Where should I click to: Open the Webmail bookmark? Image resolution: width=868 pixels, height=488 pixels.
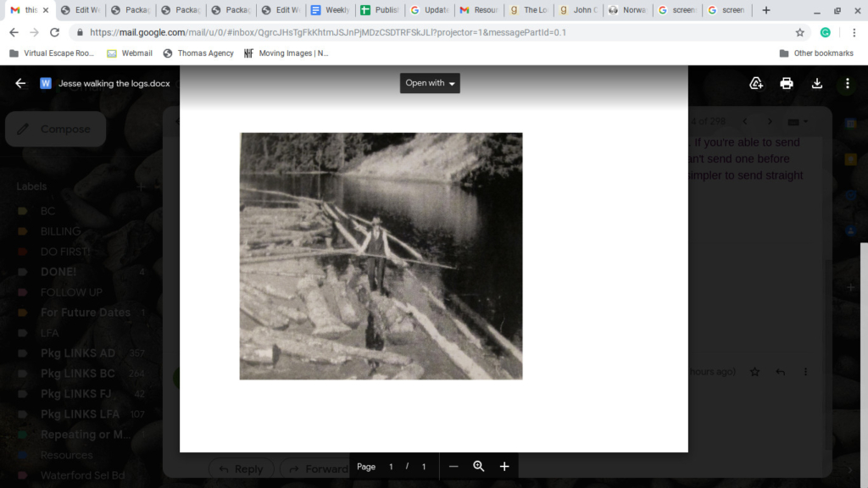130,53
